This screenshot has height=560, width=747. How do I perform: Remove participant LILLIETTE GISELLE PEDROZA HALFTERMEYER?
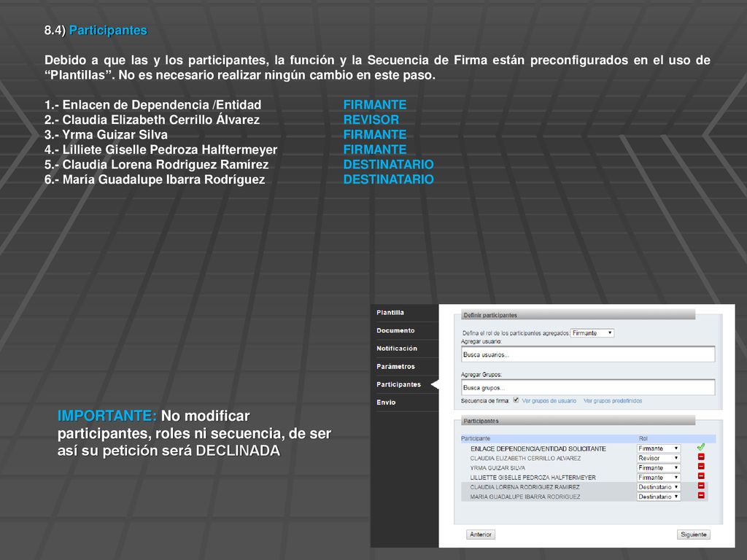(x=701, y=476)
